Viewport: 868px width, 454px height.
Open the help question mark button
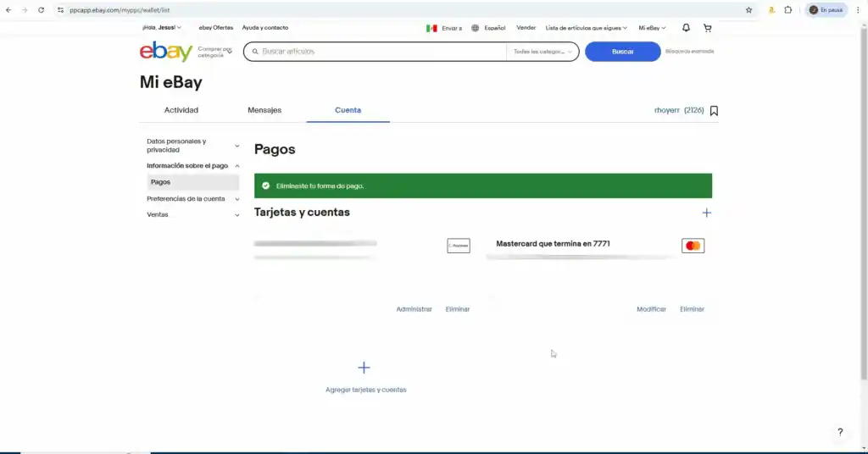coord(840,432)
